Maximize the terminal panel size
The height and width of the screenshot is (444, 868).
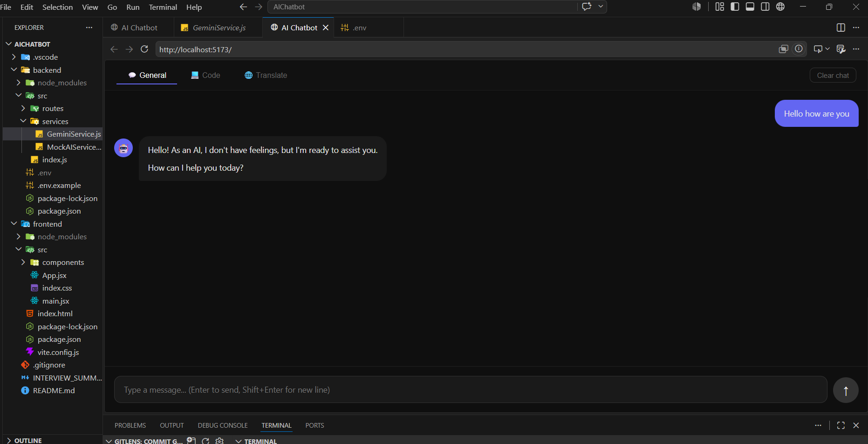[841, 425]
